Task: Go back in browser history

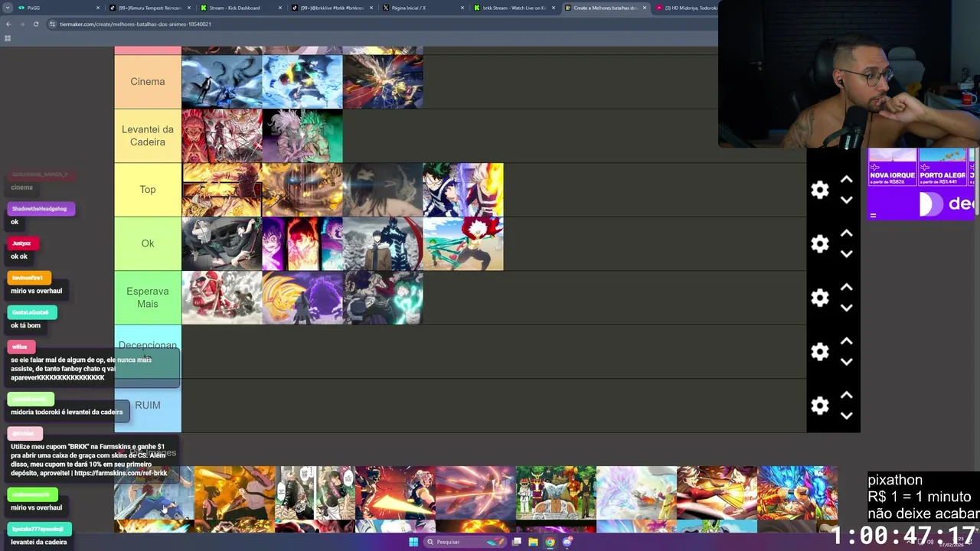Action: [x=8, y=24]
